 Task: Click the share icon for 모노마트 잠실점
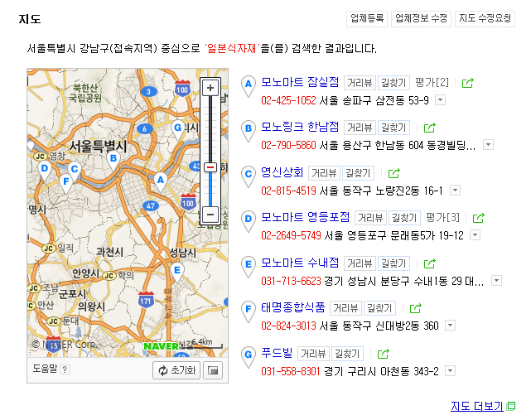pyautogui.click(x=468, y=83)
